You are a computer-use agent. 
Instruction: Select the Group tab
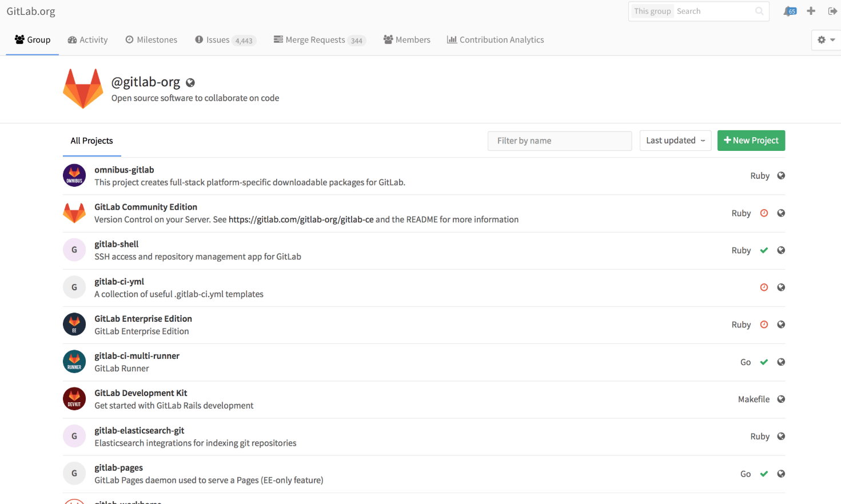click(33, 40)
